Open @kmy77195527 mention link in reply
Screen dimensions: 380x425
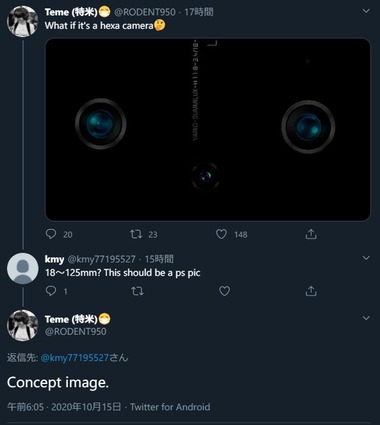pos(75,358)
